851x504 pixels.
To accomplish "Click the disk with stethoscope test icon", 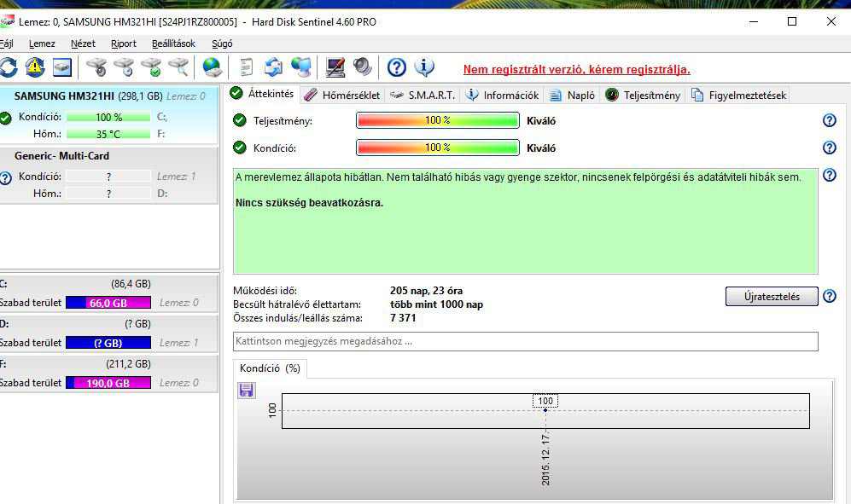I will [97, 68].
